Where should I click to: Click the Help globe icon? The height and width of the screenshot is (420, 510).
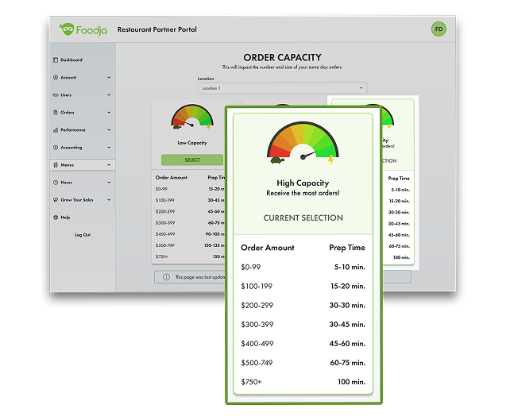click(56, 218)
